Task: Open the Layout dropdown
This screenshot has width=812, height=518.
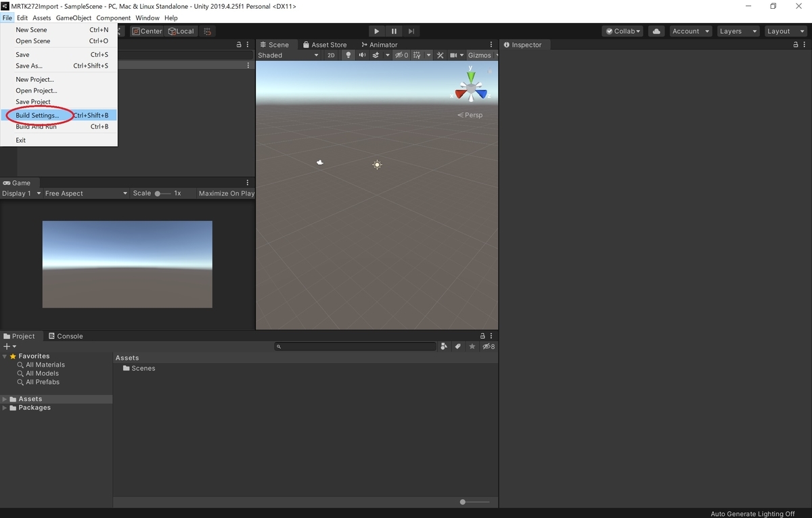Action: pos(784,31)
